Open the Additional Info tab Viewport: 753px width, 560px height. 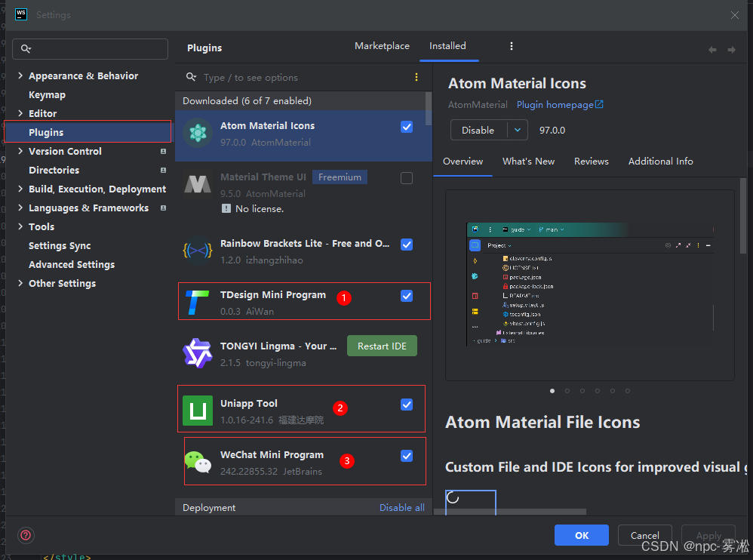point(660,162)
